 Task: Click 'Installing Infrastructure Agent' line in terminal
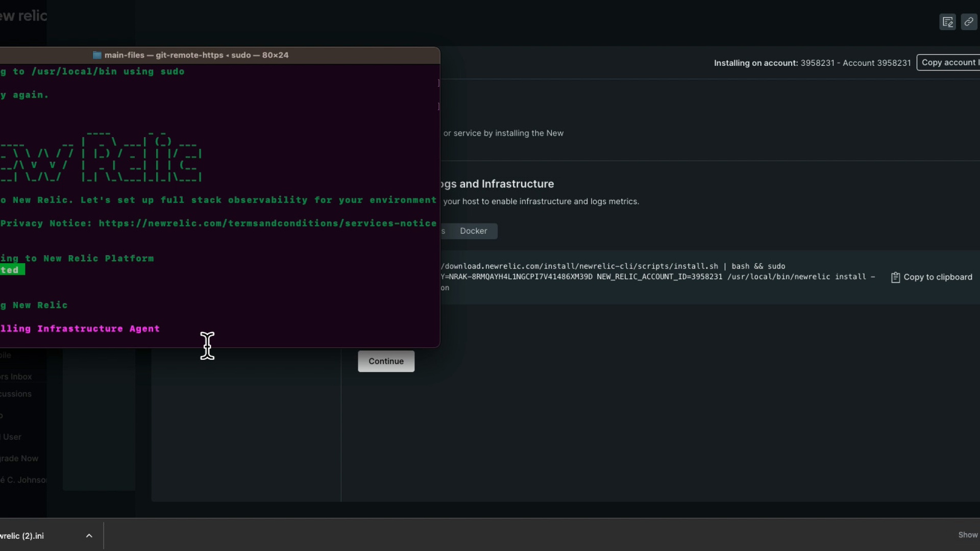tap(80, 329)
